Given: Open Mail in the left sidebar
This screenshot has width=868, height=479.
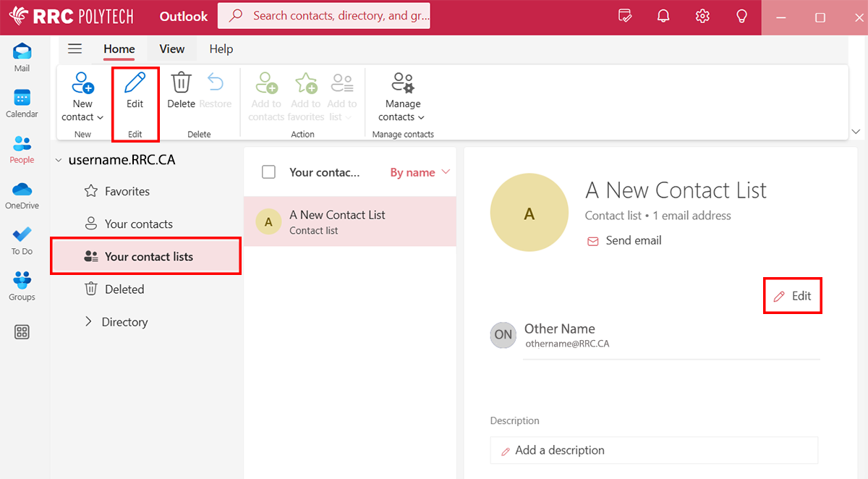Looking at the screenshot, I should 22,58.
